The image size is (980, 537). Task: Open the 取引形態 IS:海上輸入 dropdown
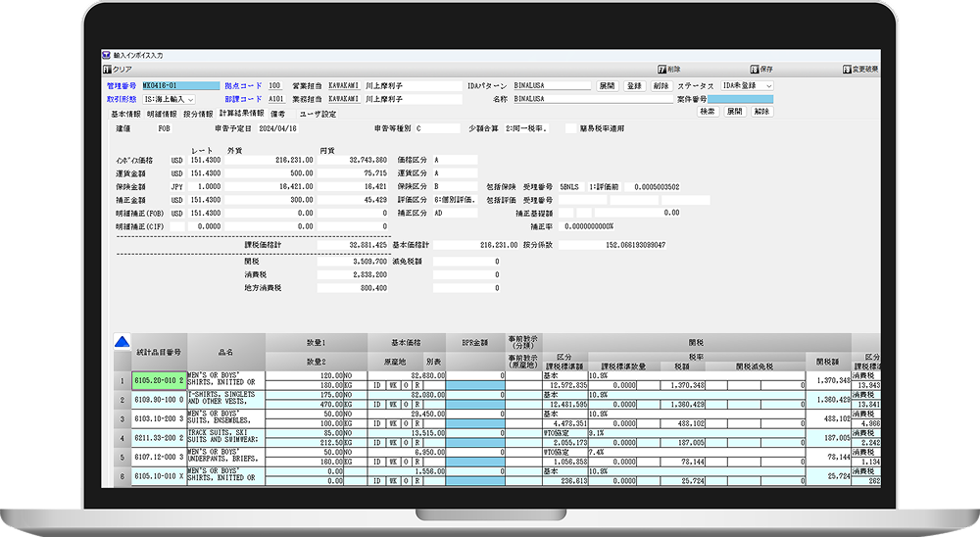169,99
